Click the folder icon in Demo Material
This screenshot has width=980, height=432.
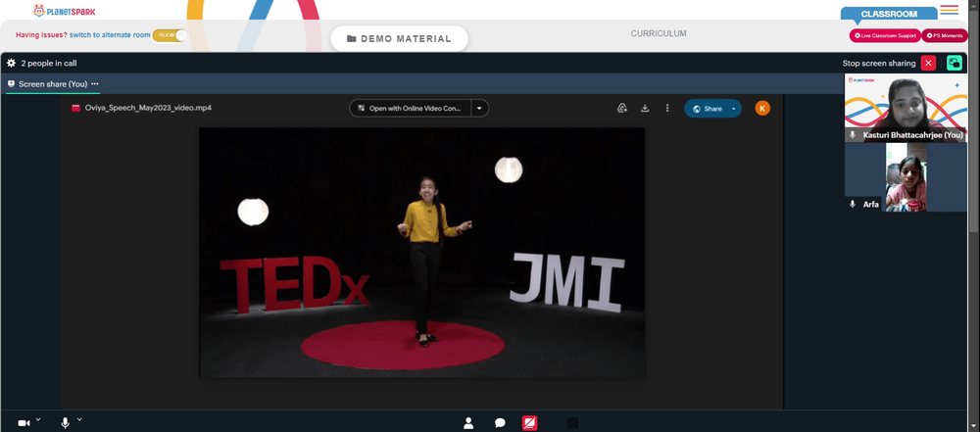coord(351,39)
